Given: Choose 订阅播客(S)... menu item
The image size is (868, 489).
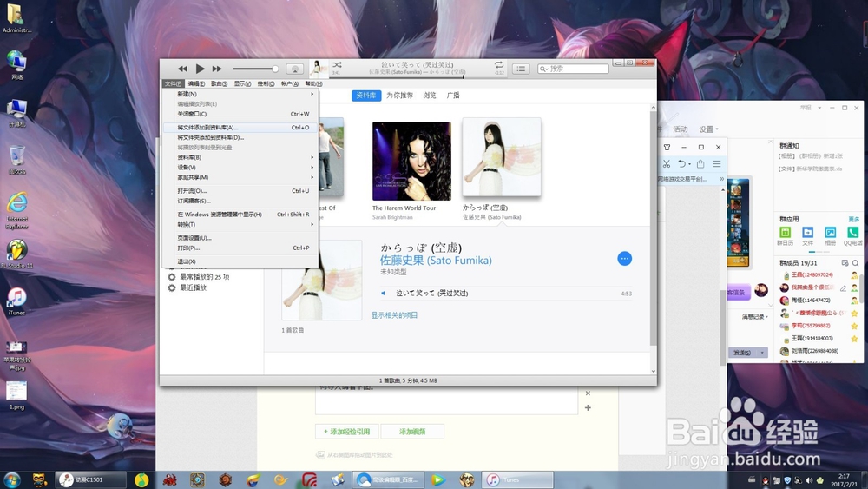Looking at the screenshot, I should coord(240,201).
